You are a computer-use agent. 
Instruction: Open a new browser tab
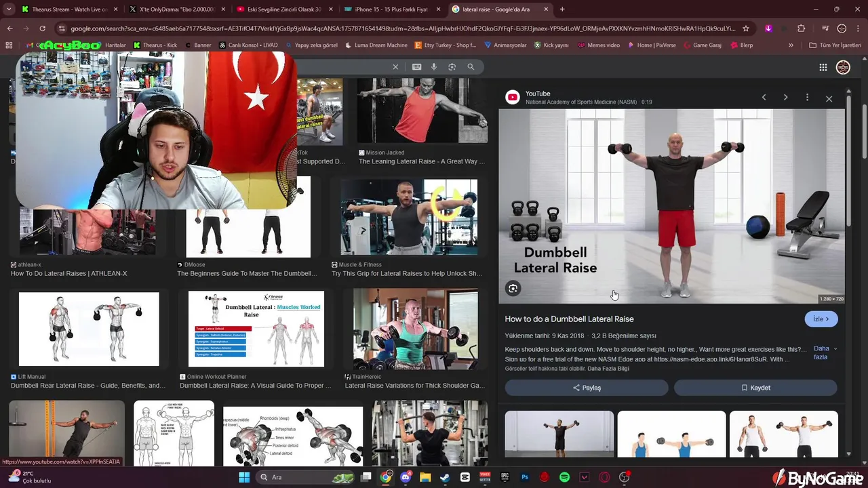562,9
